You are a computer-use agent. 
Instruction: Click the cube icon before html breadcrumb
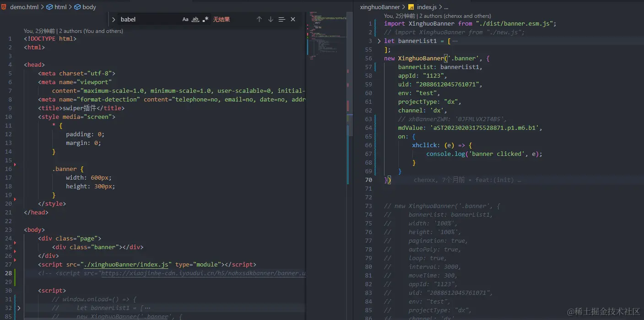click(x=49, y=7)
